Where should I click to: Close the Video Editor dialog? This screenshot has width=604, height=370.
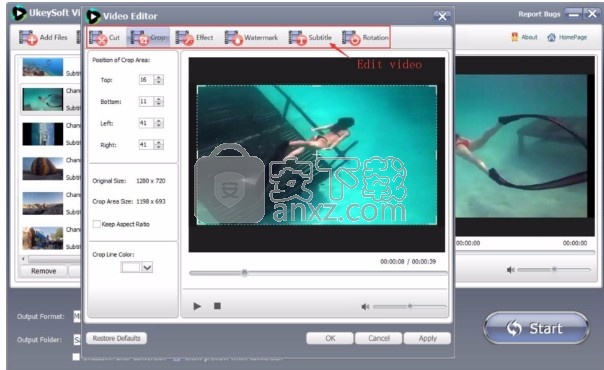tap(442, 16)
